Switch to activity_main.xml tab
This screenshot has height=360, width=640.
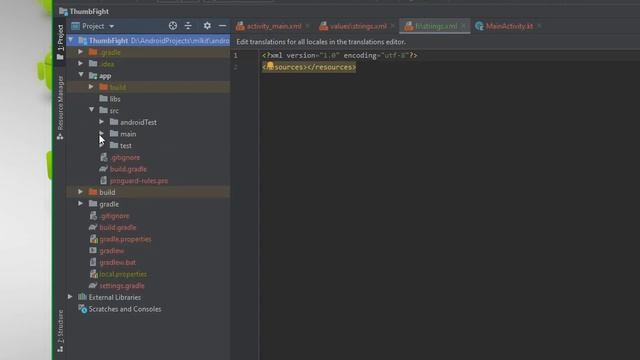click(274, 26)
